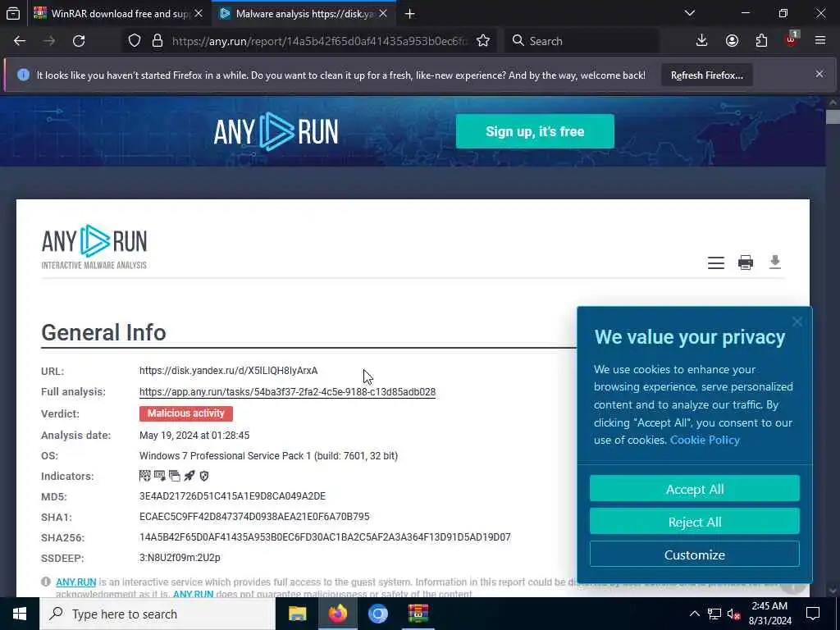
Task: Close the WinRAR download tab
Action: tap(199, 14)
